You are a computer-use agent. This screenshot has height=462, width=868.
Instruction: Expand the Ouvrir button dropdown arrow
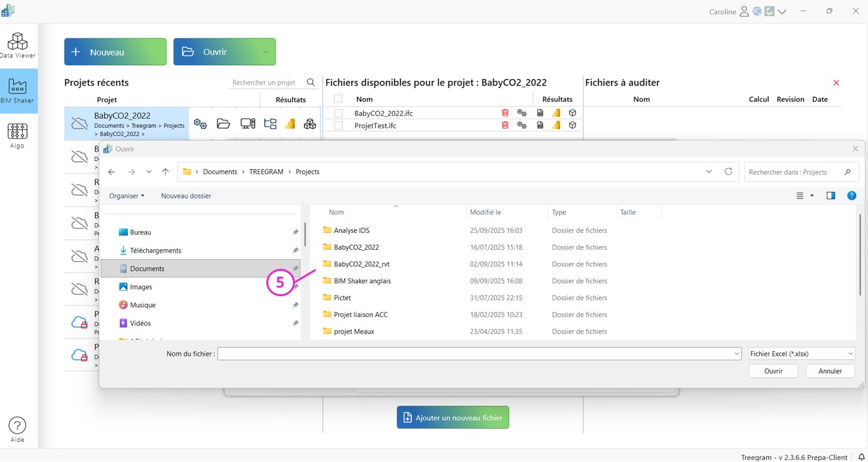[x=266, y=52]
